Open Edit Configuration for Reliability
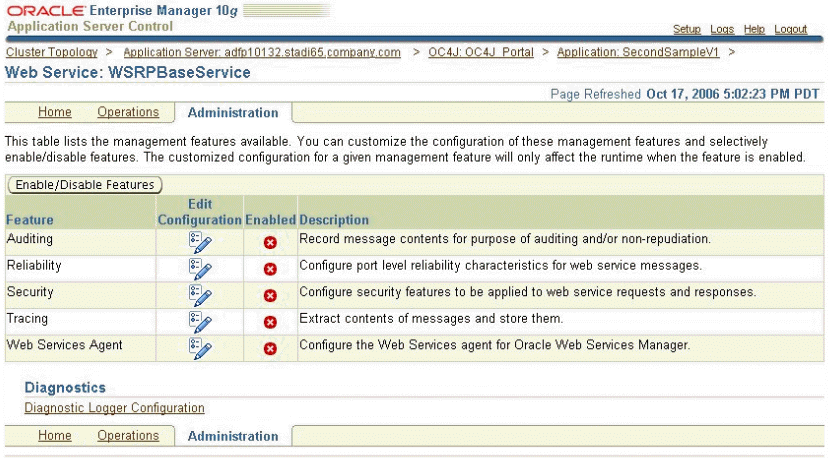Viewport: 829px width, 458px height. (200, 269)
